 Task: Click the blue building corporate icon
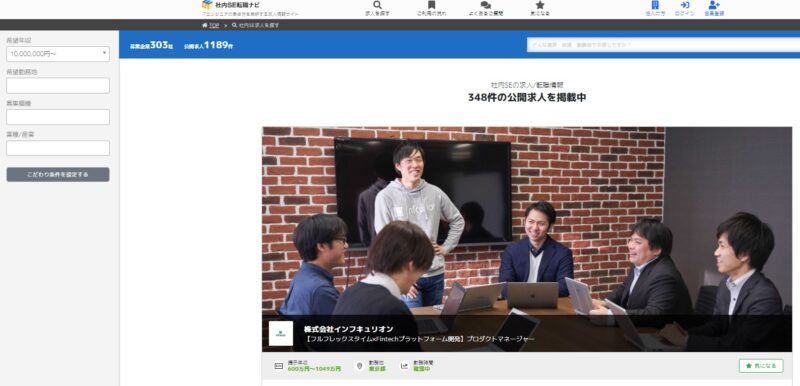655,5
